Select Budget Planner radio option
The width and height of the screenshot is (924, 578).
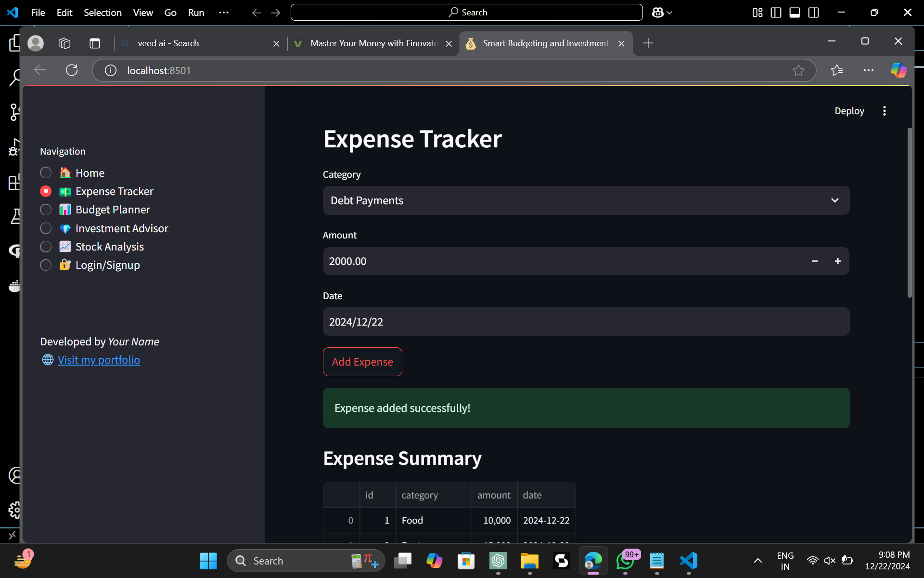46,210
